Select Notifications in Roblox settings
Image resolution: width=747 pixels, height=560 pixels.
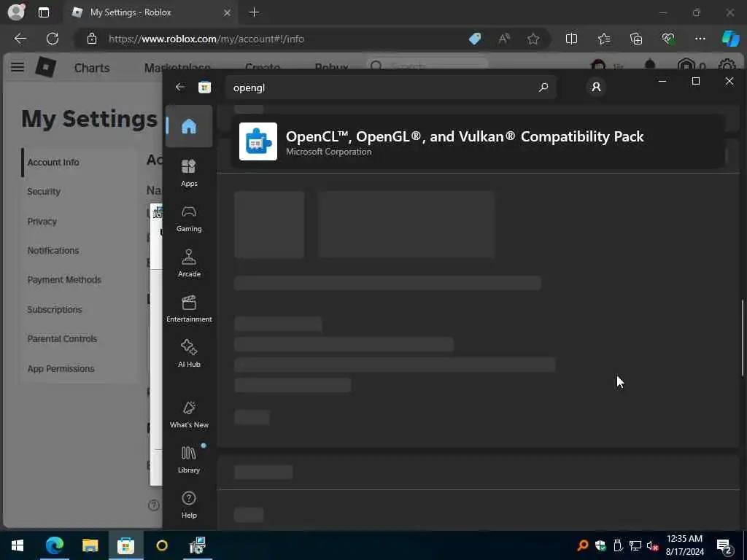(x=53, y=251)
